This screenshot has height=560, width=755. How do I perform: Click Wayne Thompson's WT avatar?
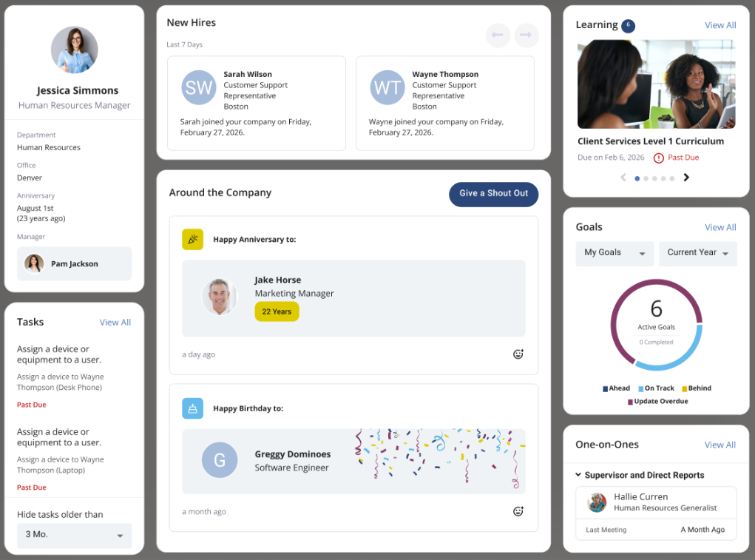[387, 87]
